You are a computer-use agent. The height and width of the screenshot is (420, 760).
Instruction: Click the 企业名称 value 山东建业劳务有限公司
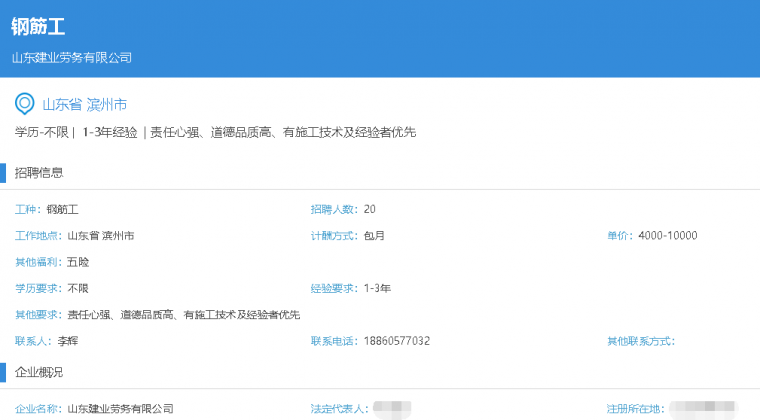pos(120,409)
